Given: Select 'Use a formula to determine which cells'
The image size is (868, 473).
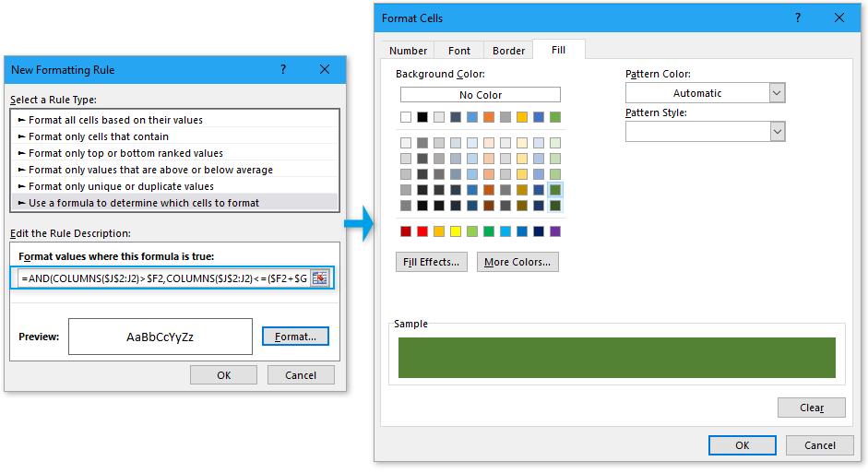Looking at the screenshot, I should (x=175, y=203).
